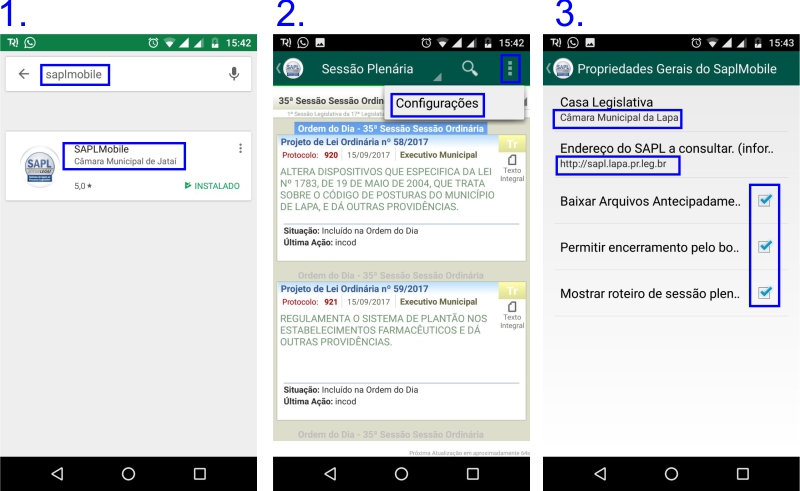Select Configurações from the popup menu
Viewport: 800px width, 491px height.
(437, 104)
